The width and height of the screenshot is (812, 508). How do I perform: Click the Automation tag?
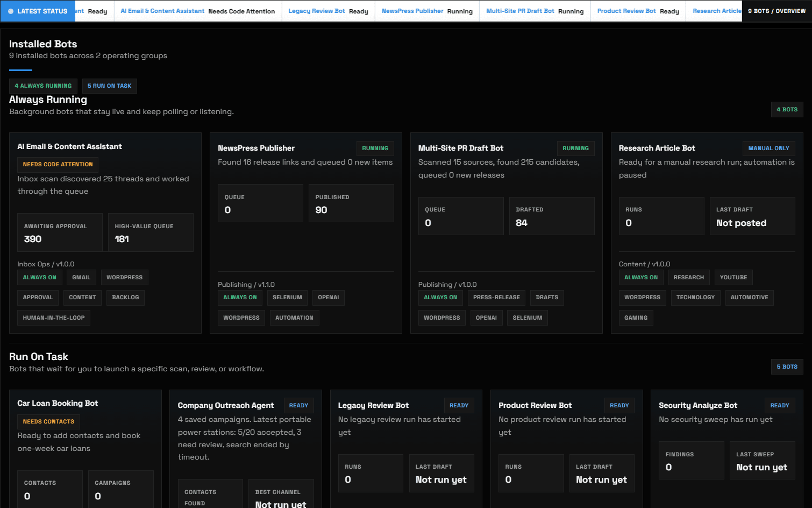[x=294, y=318]
